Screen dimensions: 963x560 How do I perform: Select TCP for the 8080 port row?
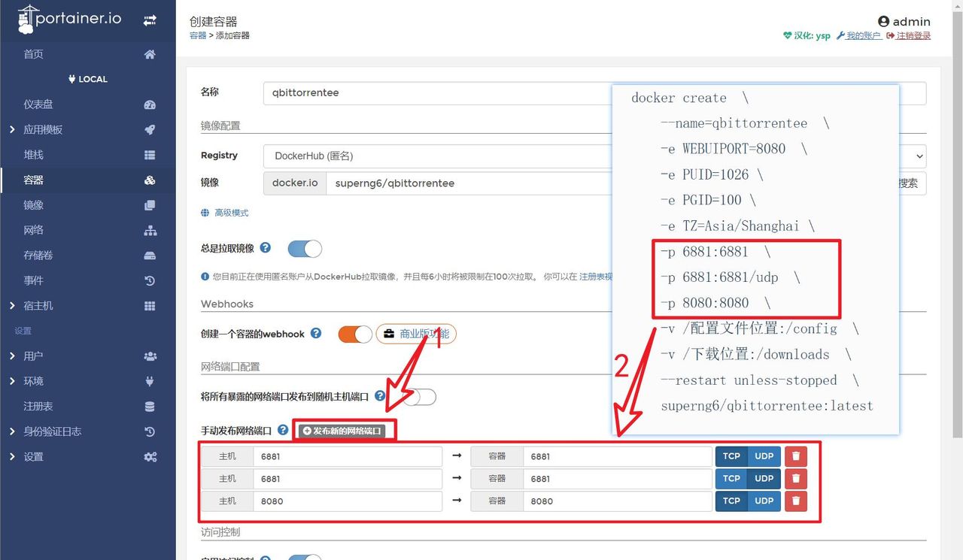[731, 501]
